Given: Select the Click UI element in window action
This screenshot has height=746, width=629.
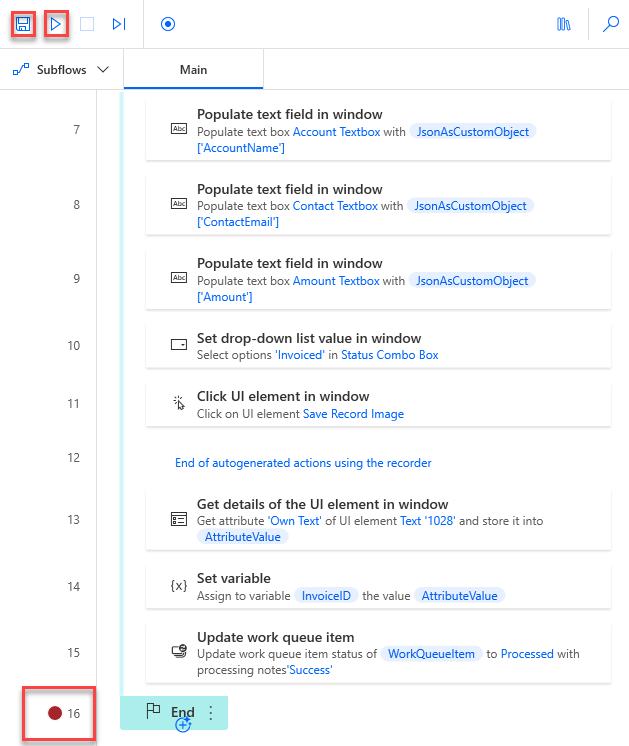Looking at the screenshot, I should (x=378, y=404).
